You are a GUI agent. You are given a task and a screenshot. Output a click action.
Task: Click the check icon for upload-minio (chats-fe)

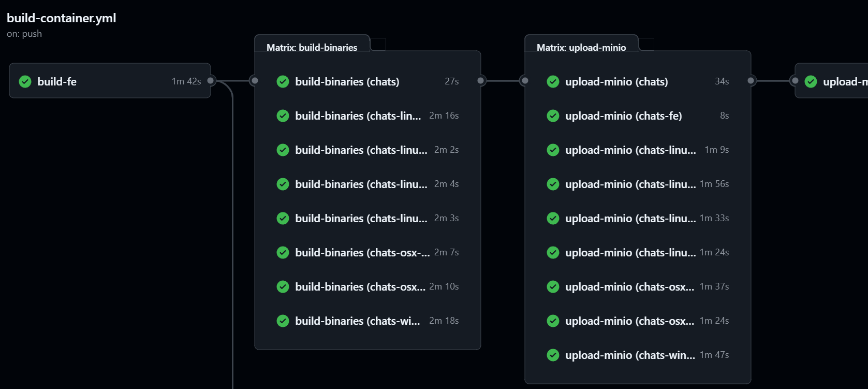[553, 116]
